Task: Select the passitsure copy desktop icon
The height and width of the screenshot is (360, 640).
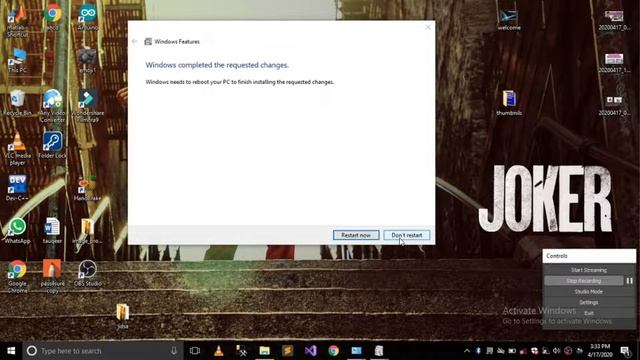Action: coord(53,276)
